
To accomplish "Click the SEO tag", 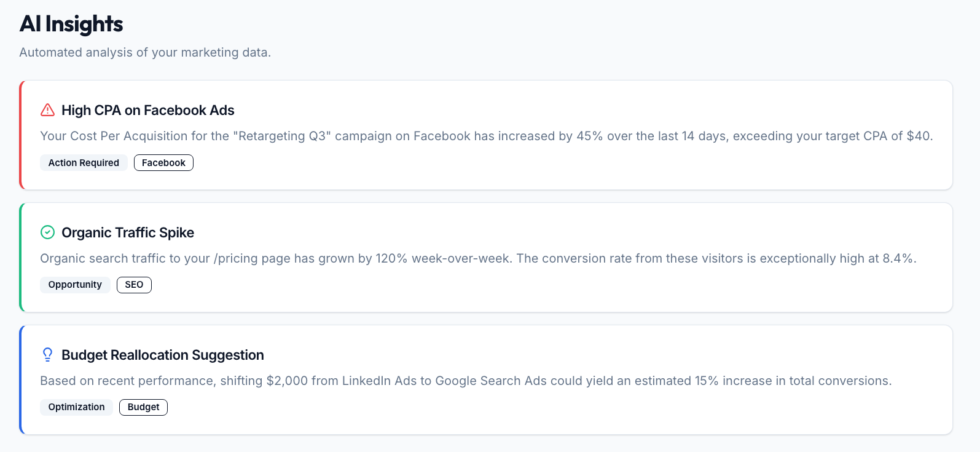I will tap(134, 285).
